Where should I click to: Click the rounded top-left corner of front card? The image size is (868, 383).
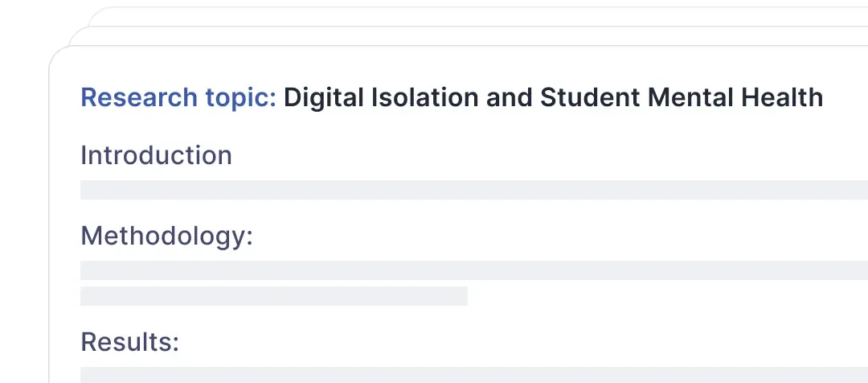[58, 55]
